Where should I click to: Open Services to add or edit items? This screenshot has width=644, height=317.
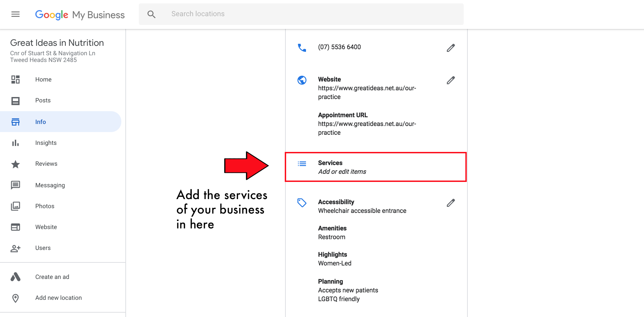[x=342, y=167]
